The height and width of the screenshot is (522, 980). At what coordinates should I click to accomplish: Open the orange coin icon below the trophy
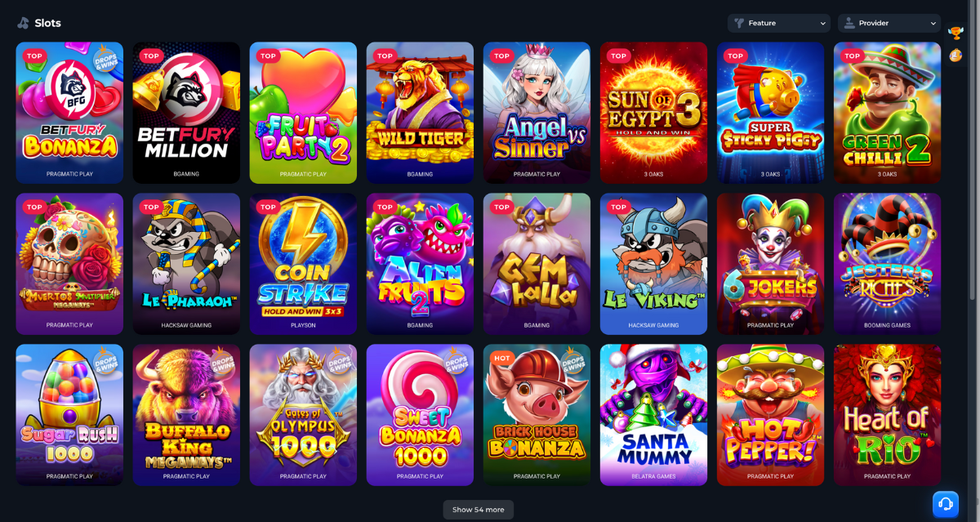click(x=955, y=56)
